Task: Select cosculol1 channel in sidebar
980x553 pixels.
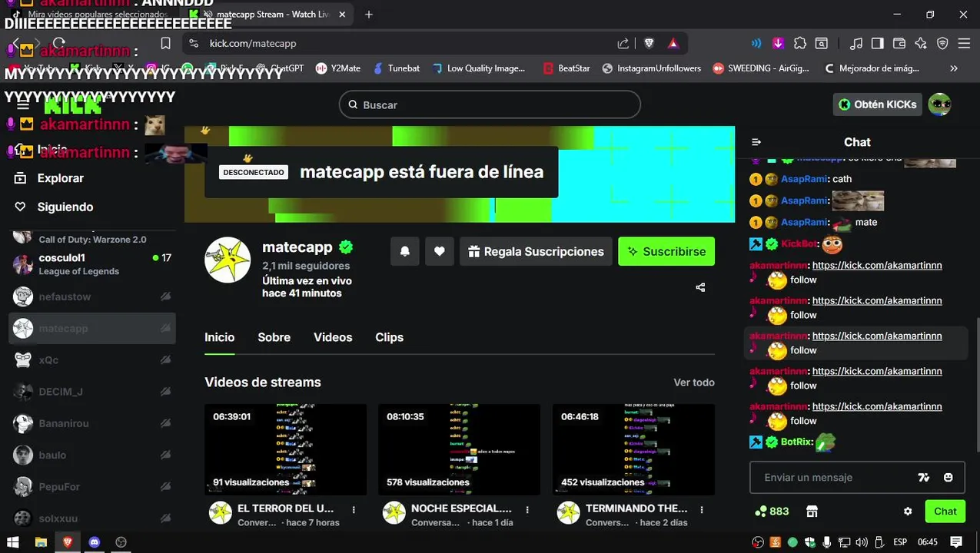Action: [92, 264]
